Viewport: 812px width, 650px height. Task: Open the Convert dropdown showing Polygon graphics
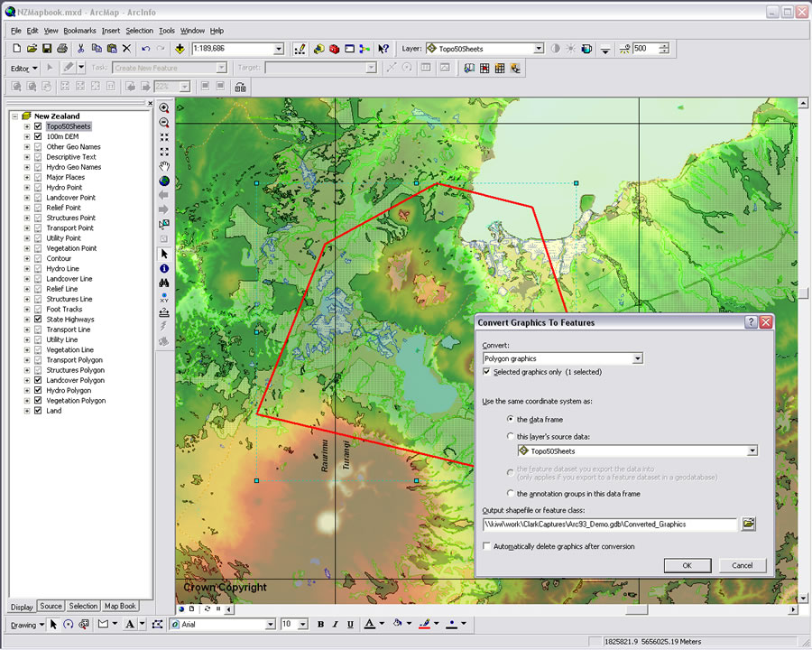pos(636,358)
